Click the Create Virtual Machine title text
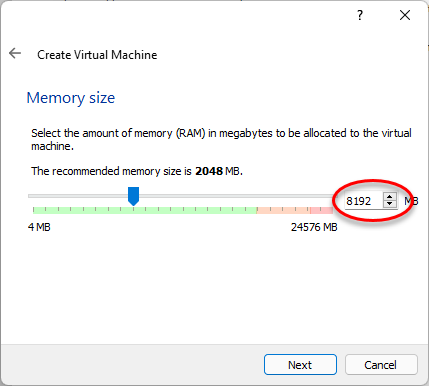 pyautogui.click(x=97, y=55)
